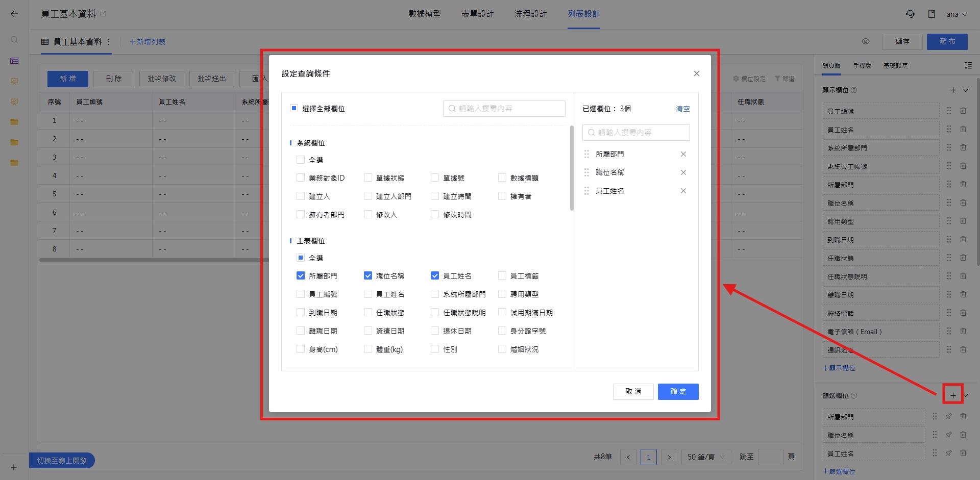Delete 聯絡電話 display field
980x480 pixels.
(x=963, y=313)
